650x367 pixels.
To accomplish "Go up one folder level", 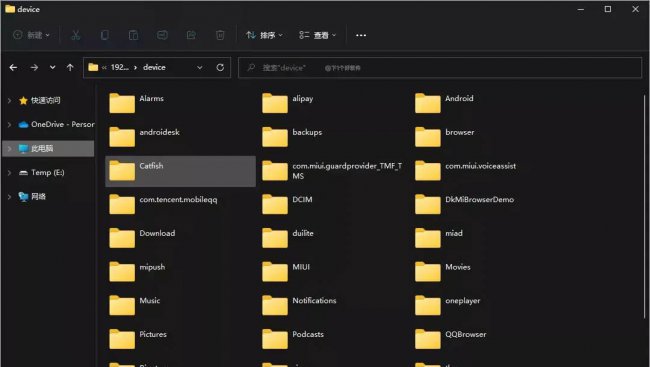I will 70,67.
